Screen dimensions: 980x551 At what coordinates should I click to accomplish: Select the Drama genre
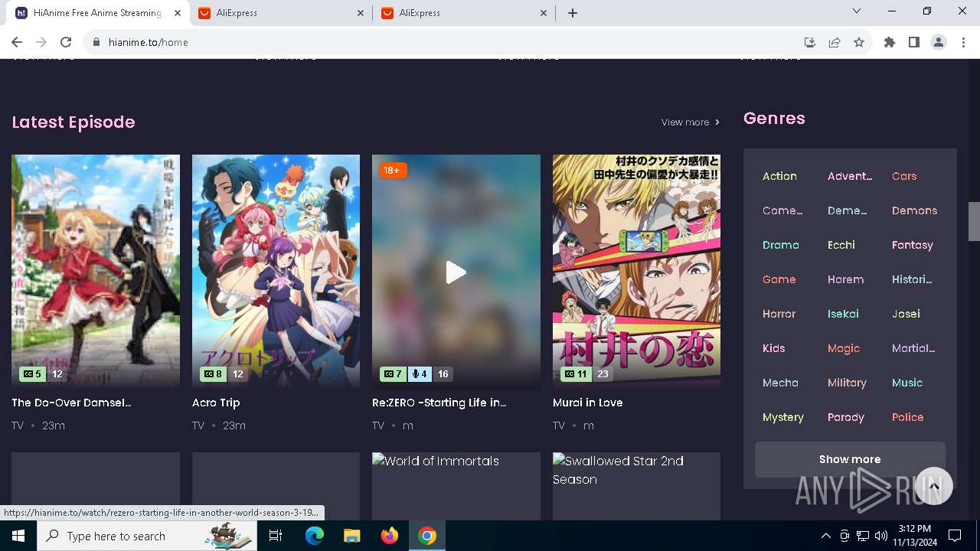coord(781,245)
